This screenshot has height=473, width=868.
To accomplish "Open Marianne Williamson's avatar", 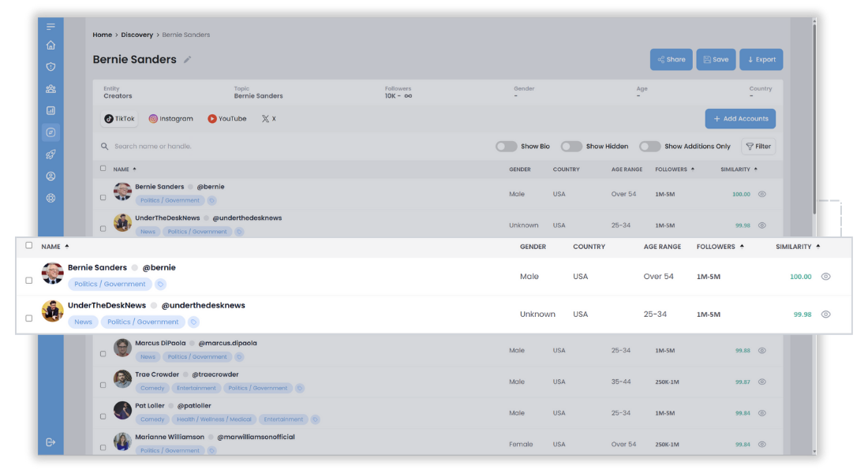I will [x=122, y=442].
